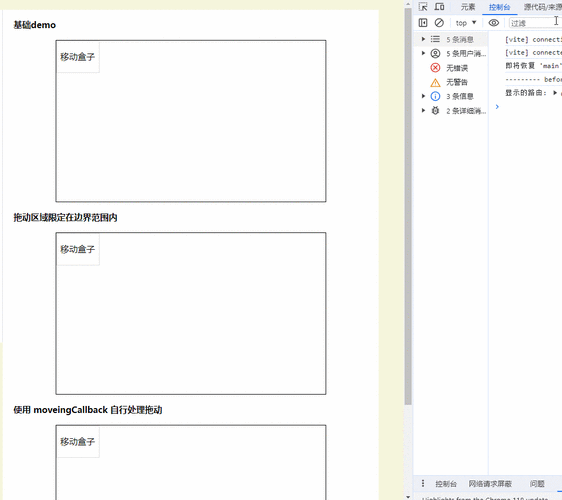Expand the user messages group arrow
Viewport: 562px width, 500px height.
coord(423,53)
